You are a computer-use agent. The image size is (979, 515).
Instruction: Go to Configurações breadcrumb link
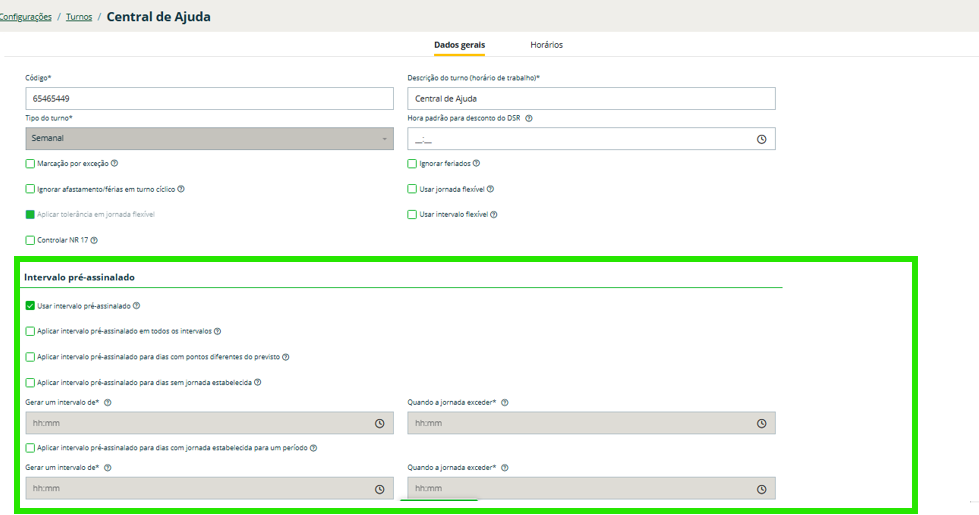tap(26, 17)
